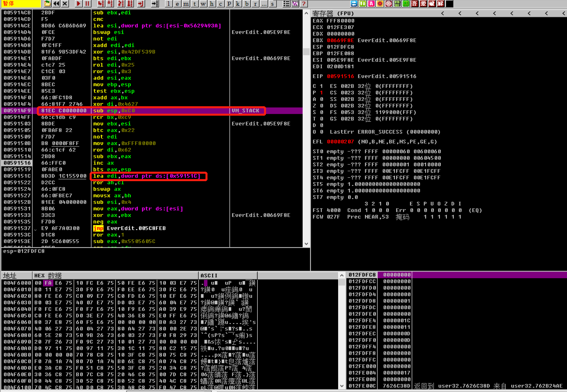Click the disassembly pane's scroll up arrow
This screenshot has height=392, width=567.
coord(306,13)
